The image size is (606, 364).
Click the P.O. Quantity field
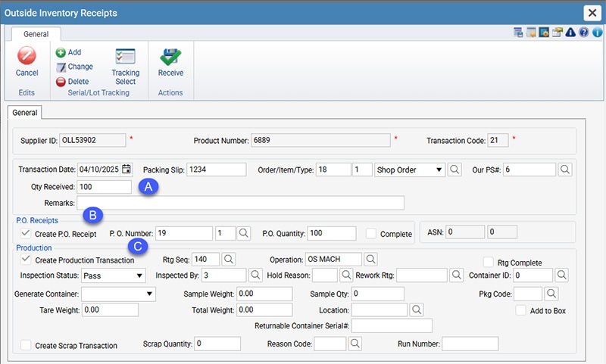332,233
